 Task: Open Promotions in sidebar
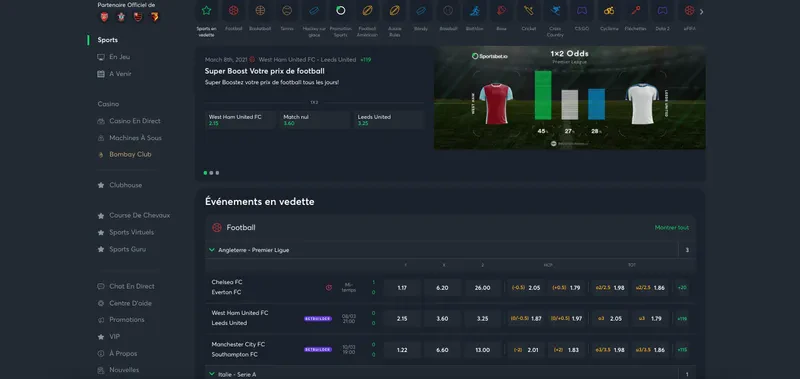coord(127,319)
